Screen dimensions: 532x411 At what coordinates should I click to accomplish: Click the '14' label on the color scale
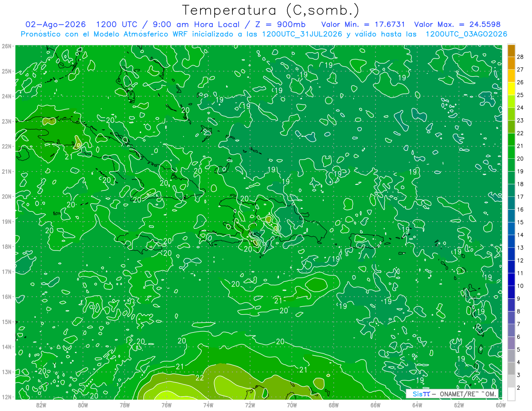(520, 235)
